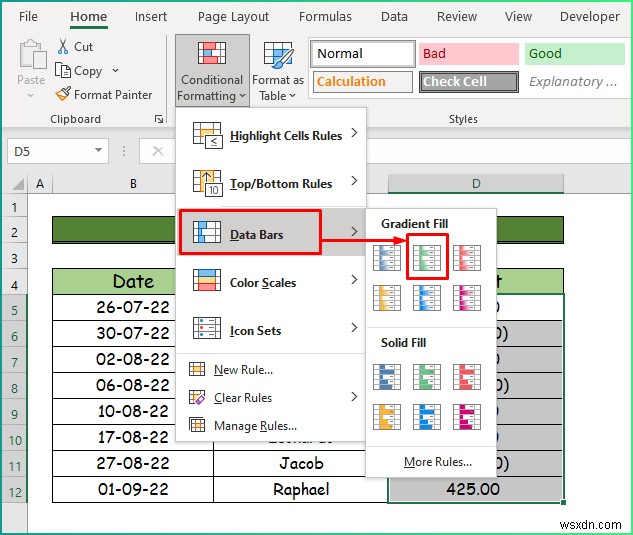This screenshot has width=633, height=535.
Task: Apply the Good cell style
Action: pyautogui.click(x=574, y=54)
